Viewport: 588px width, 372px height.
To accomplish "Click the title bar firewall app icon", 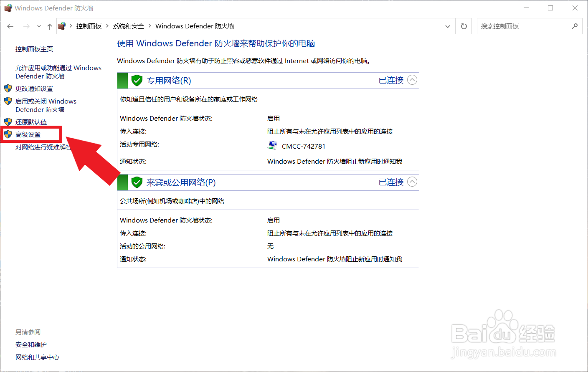I will coord(8,8).
